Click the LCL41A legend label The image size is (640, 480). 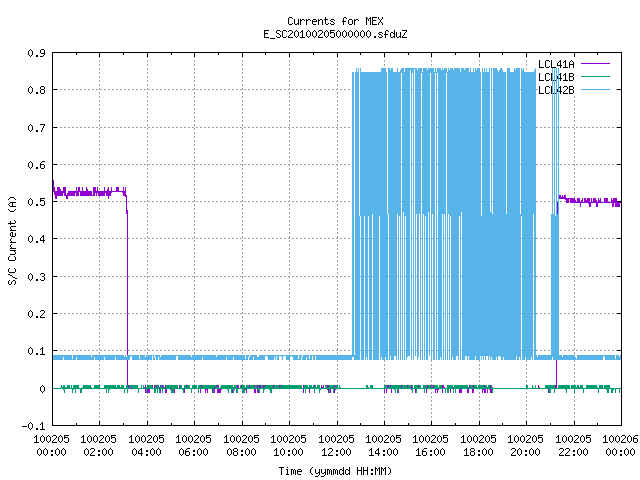(556, 64)
